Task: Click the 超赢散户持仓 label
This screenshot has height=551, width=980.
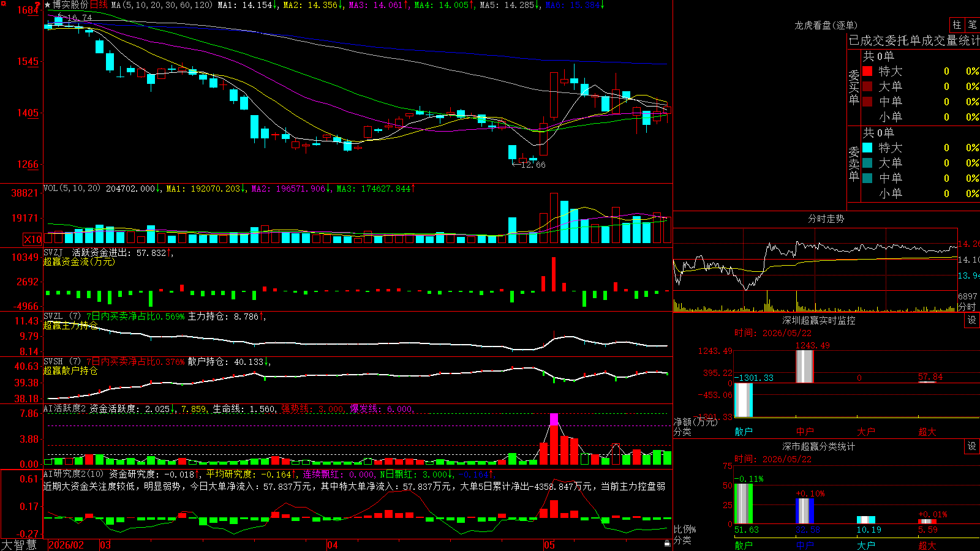Action: coord(70,370)
